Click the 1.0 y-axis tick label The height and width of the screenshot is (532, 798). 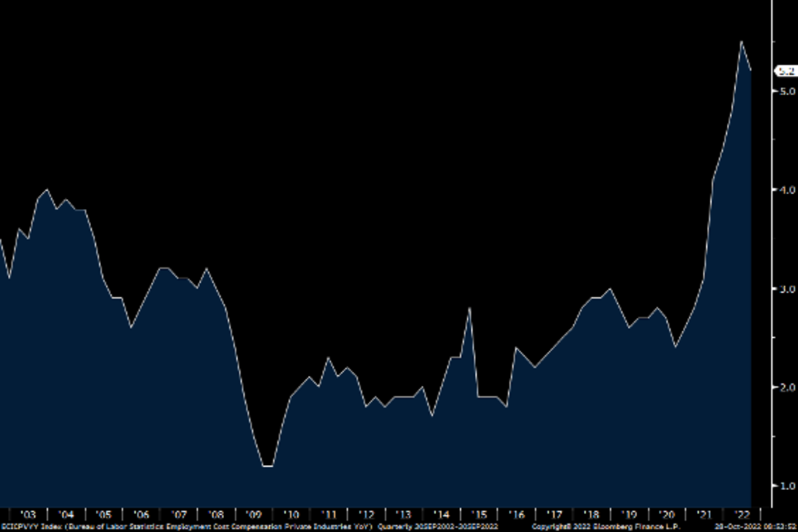[788, 486]
